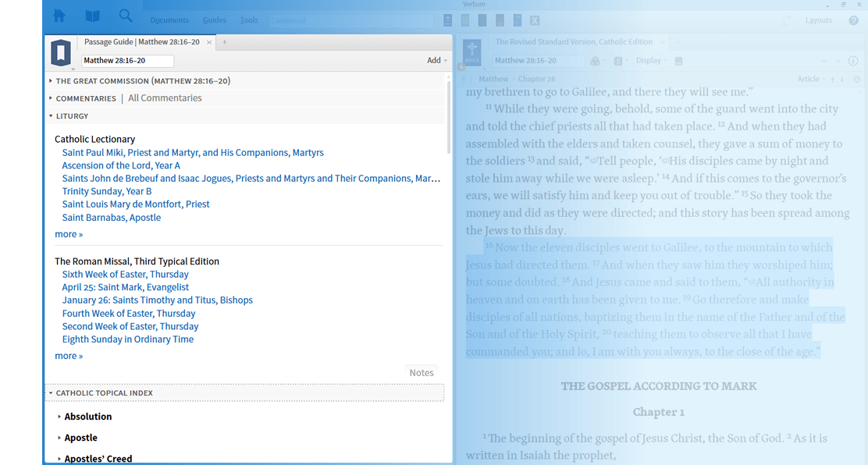Open the Display dropdown in RSVCE panel
The height and width of the screenshot is (465, 868).
pos(651,60)
